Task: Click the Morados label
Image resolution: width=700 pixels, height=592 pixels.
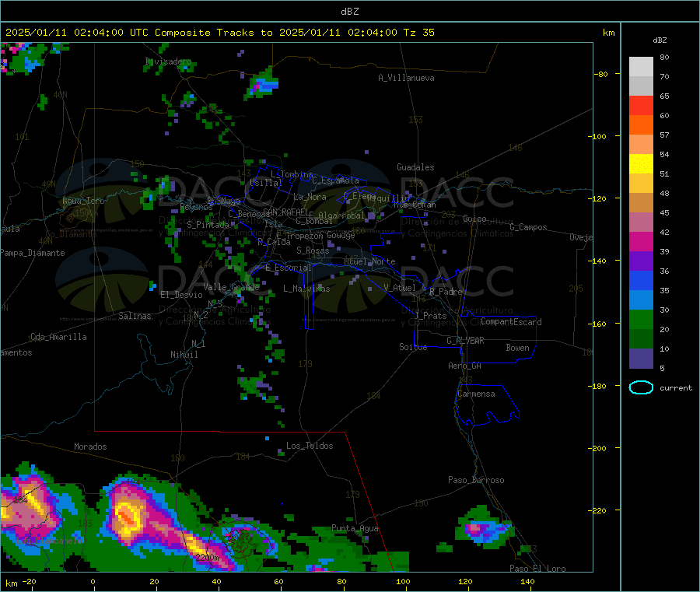Action: click(90, 447)
